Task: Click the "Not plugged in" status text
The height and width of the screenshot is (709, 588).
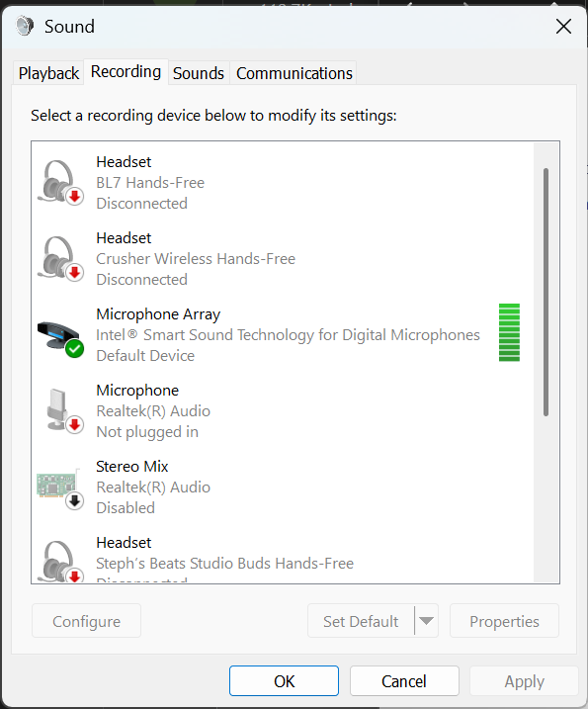Action: [x=147, y=432]
